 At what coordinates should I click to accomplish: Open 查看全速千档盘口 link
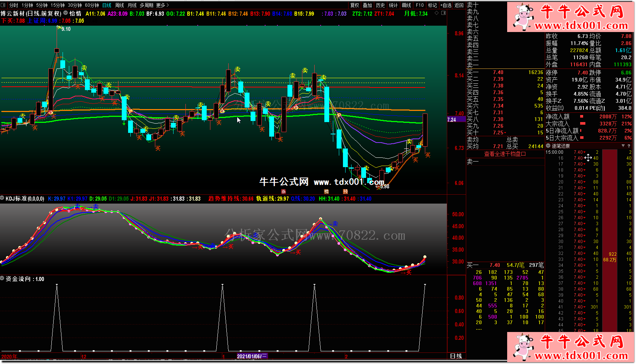(x=505, y=154)
